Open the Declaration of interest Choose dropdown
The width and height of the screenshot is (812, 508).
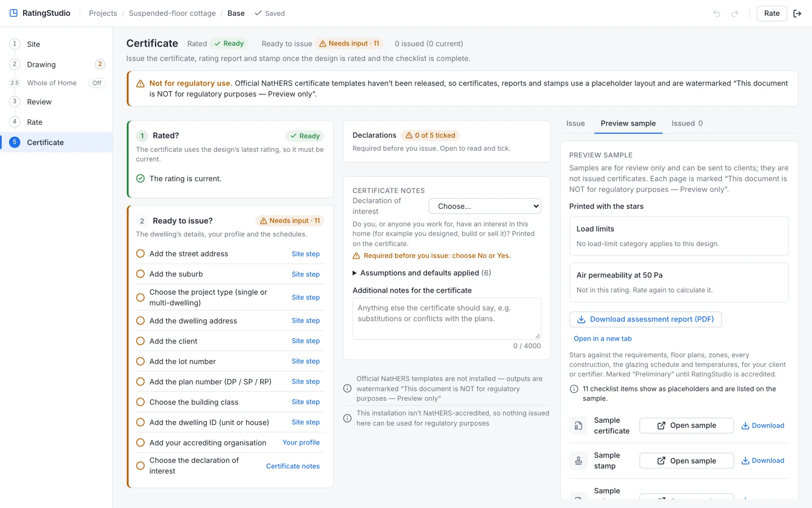[x=485, y=206]
